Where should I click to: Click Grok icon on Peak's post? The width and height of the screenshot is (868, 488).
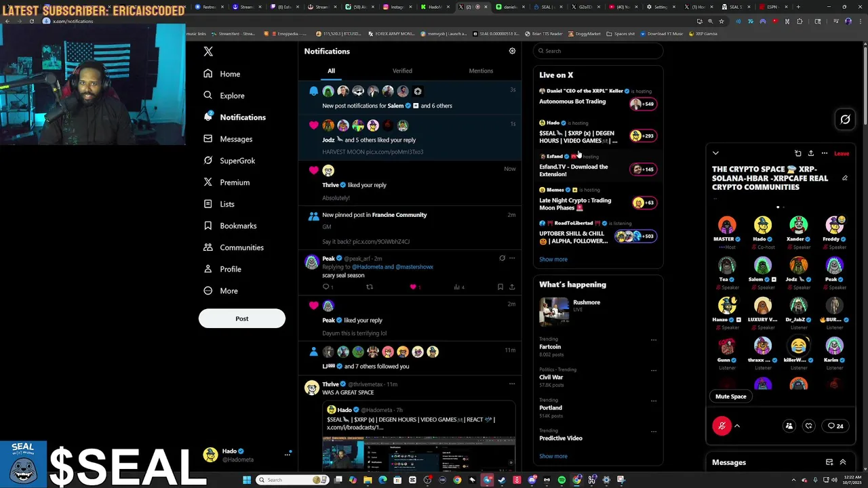click(502, 258)
